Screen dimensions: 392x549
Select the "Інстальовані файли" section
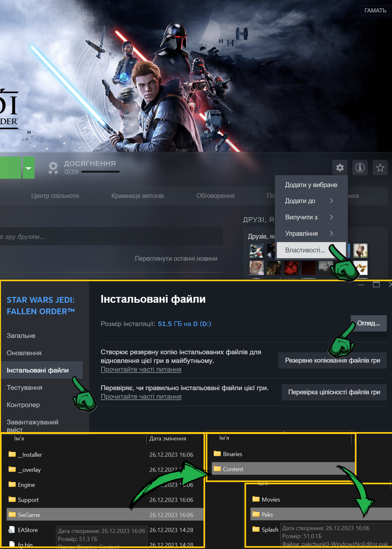pyautogui.click(x=42, y=370)
